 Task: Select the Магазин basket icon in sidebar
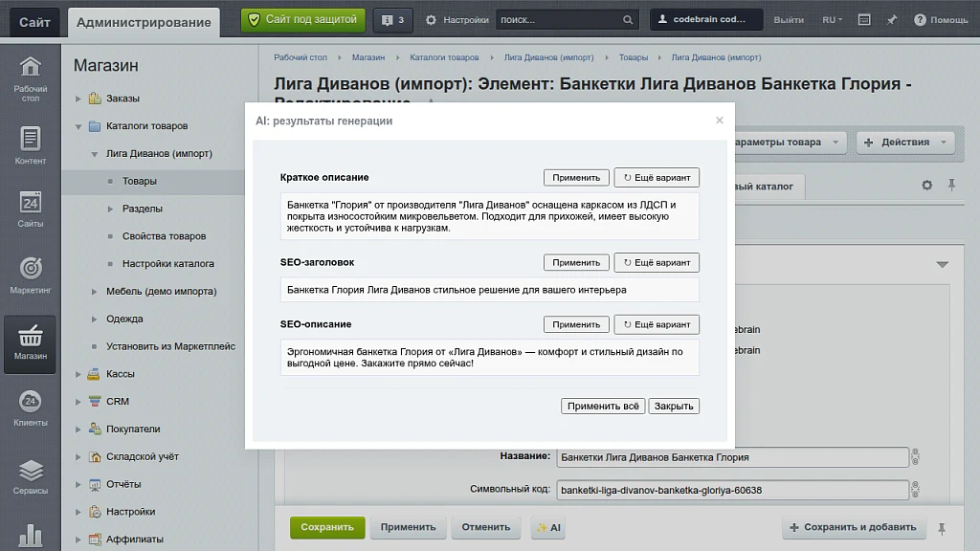point(30,343)
